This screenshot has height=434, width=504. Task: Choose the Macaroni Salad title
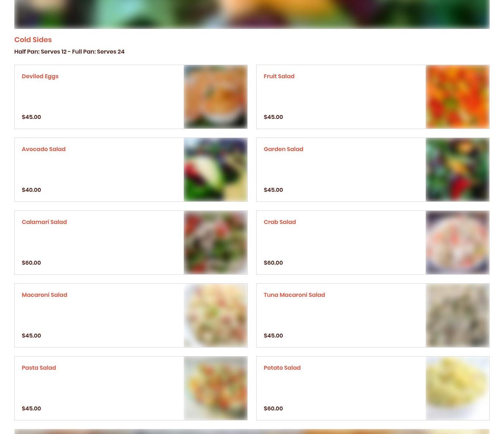(44, 295)
